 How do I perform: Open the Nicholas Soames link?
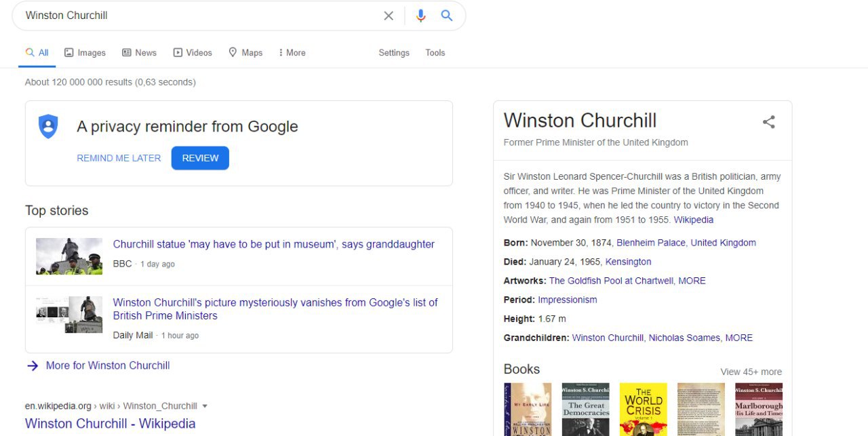click(684, 338)
